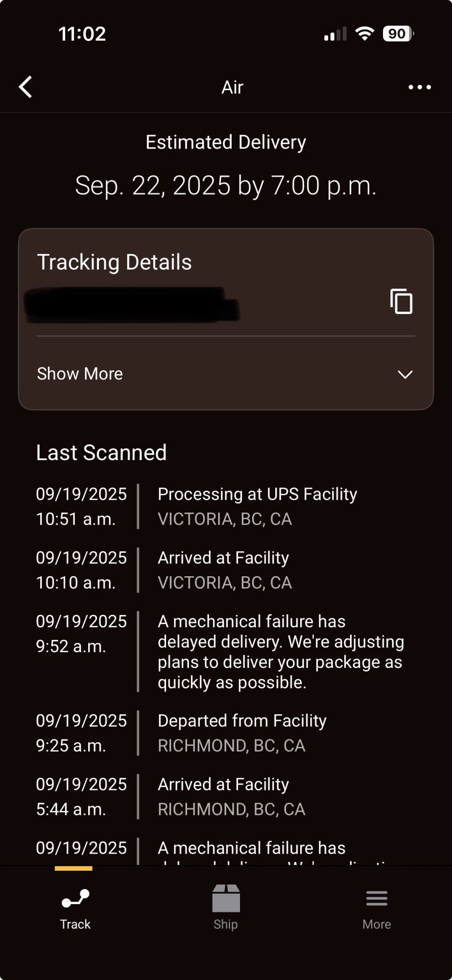
Task: Open the three-dot options menu
Action: tap(420, 87)
